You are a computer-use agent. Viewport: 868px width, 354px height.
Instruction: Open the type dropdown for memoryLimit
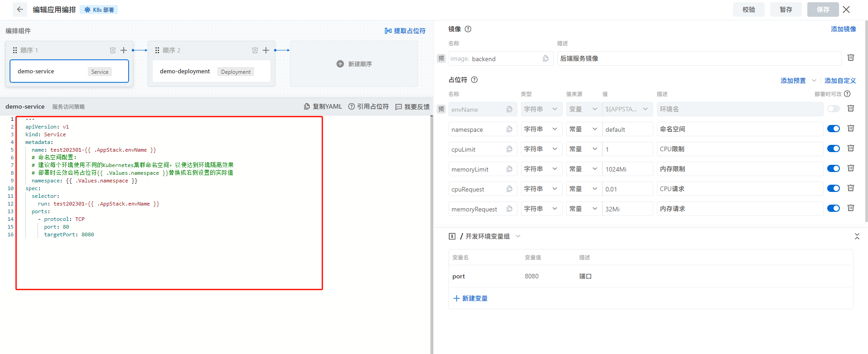(x=541, y=169)
